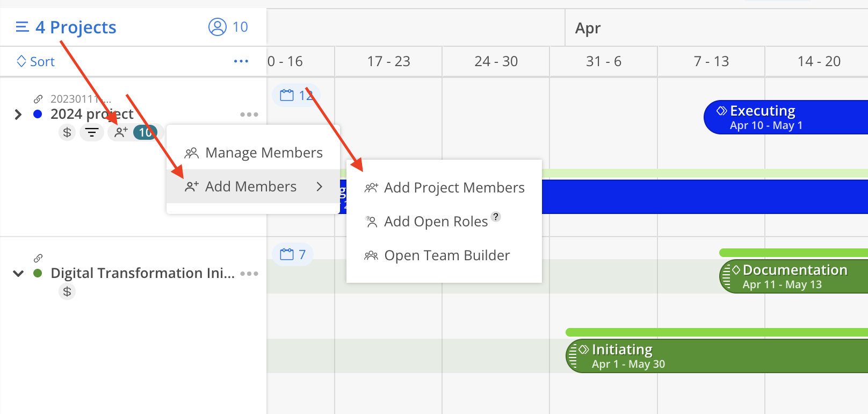Click the Sort button
Image resolution: width=868 pixels, height=414 pixels.
(x=35, y=61)
